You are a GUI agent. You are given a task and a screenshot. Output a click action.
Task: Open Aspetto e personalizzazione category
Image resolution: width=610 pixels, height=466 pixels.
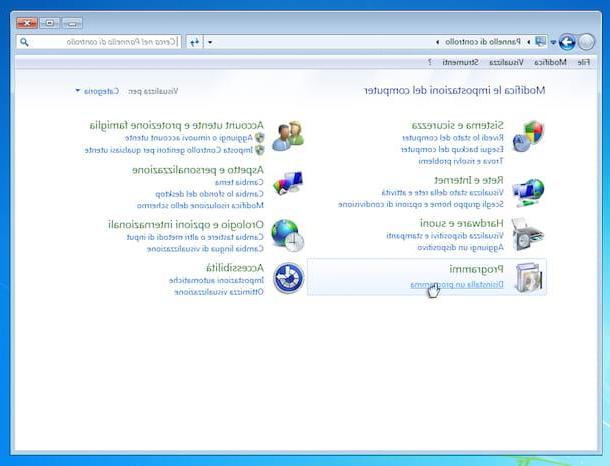point(198,170)
